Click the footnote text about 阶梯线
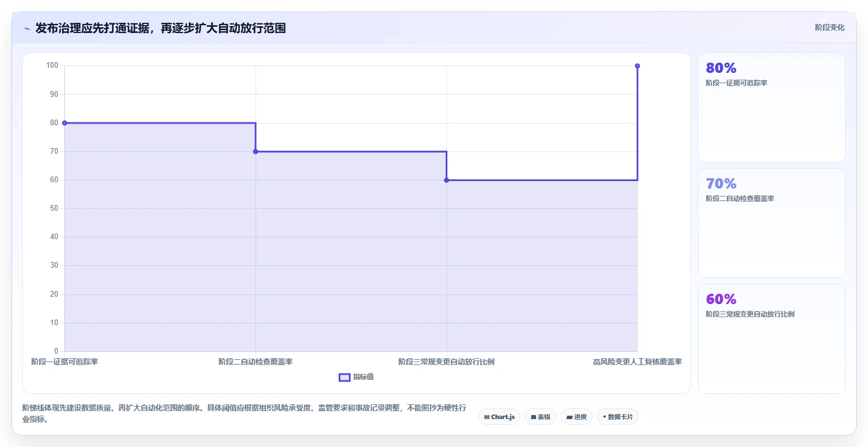Viewport: 868px width, 447px height. [244, 413]
